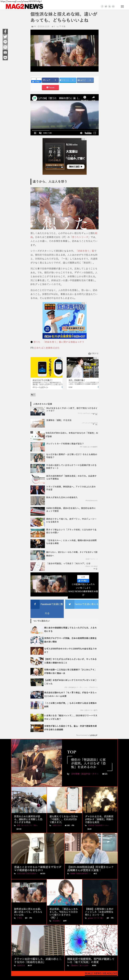Open the 日本たばこ産業株式会社 PR link
Viewport: 129px width, 980px height.
pos(47,348)
